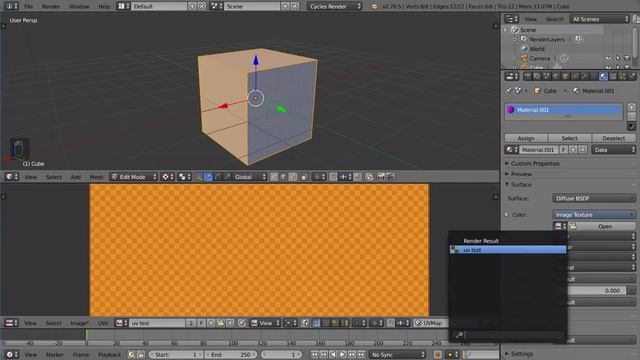This screenshot has height=360, width=640.
Task: Toggle fake user F for uv test image
Action: pos(201,323)
